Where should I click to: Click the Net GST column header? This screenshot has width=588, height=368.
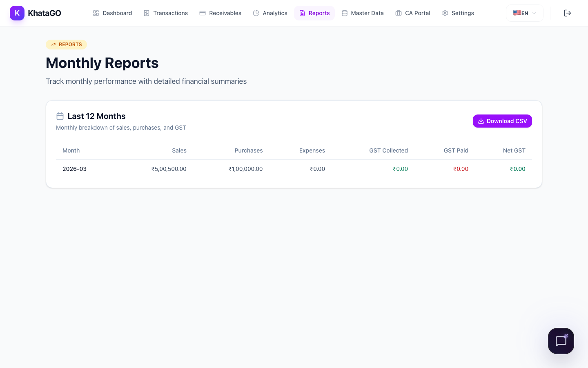point(514,150)
